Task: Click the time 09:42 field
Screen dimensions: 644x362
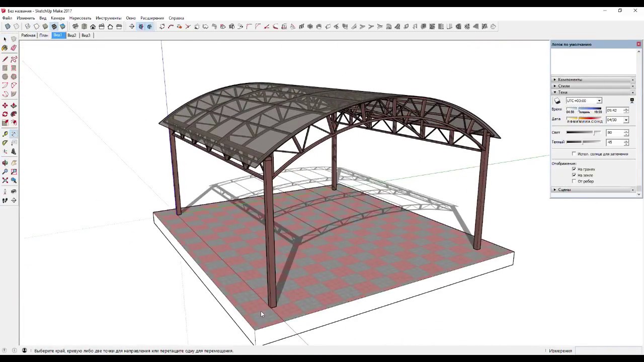Action: [x=614, y=110]
